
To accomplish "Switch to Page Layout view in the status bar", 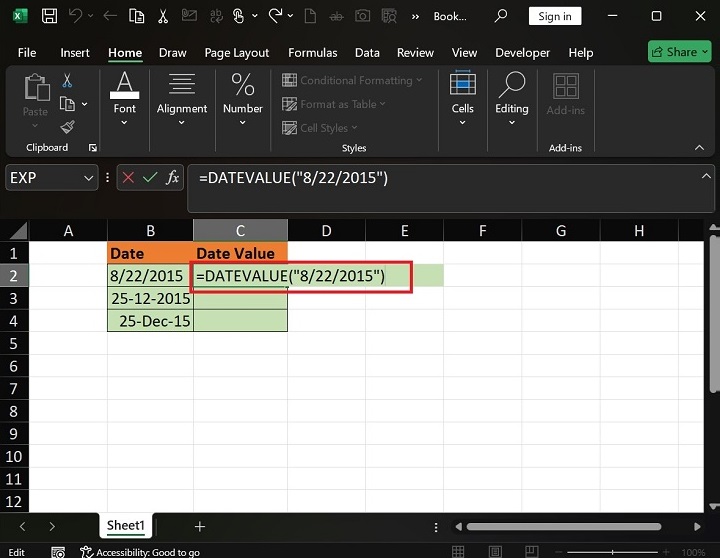I will (495, 552).
